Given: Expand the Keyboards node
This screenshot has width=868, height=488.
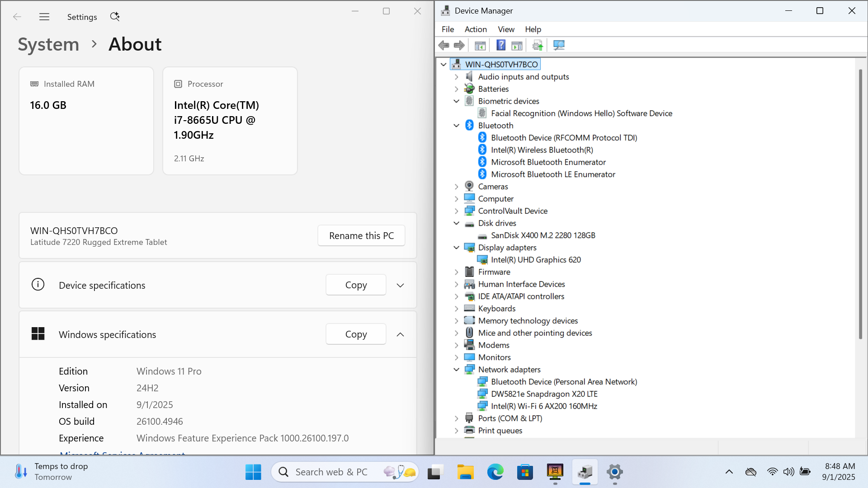Looking at the screenshot, I should pyautogui.click(x=457, y=309).
